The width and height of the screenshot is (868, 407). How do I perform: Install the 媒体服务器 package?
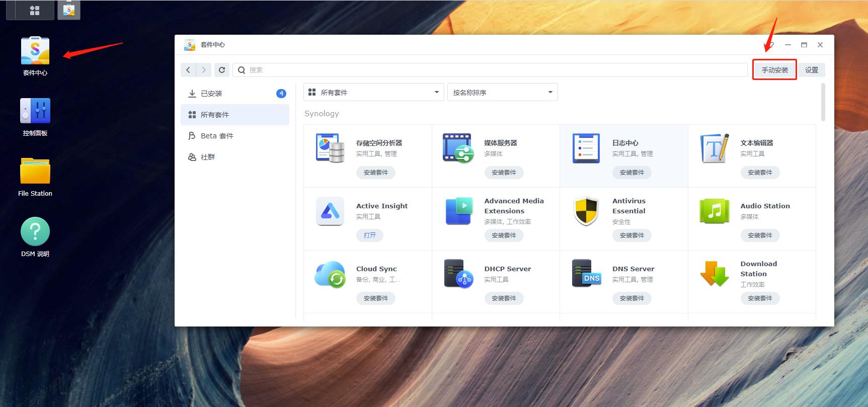[504, 173]
